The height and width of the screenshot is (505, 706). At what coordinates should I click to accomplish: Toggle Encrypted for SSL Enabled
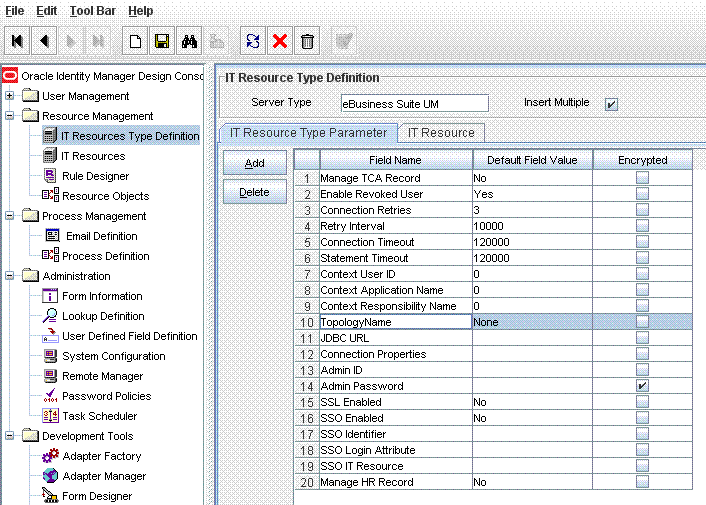tap(643, 401)
